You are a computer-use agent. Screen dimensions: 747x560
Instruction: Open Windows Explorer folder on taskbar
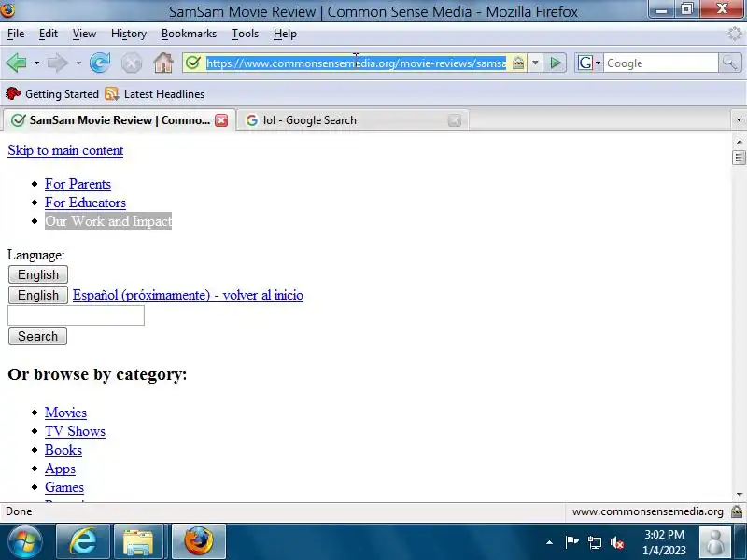tap(138, 542)
